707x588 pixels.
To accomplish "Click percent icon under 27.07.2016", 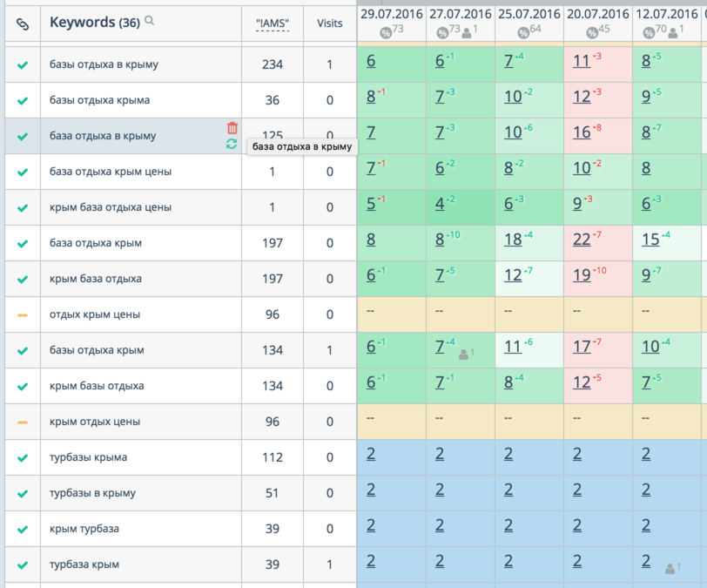I will pos(442,32).
